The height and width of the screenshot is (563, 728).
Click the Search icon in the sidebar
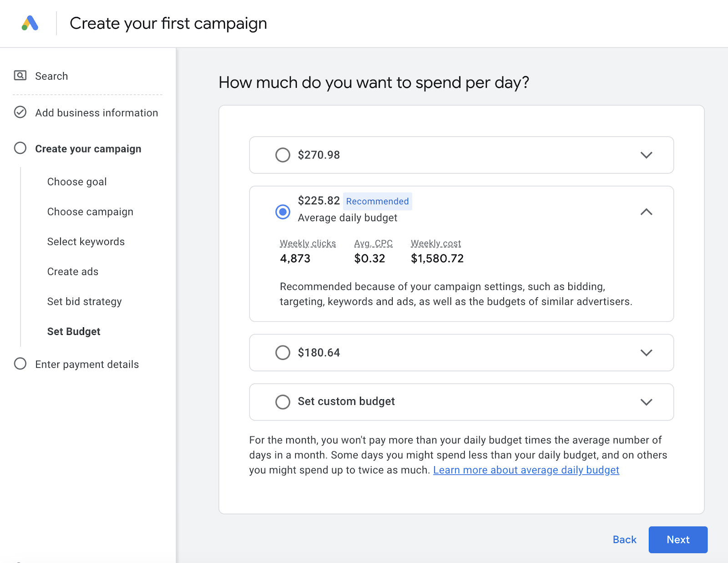pyautogui.click(x=20, y=75)
